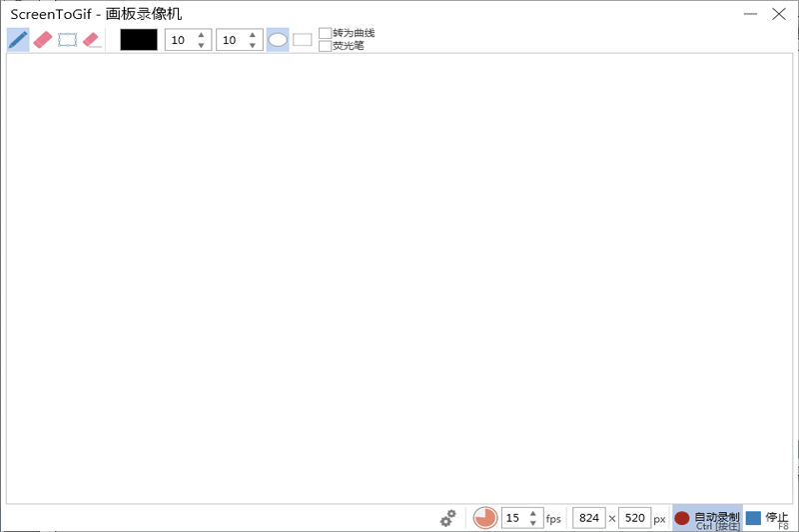The height and width of the screenshot is (532, 799).
Task: Open settings with the gears icon
Action: pyautogui.click(x=448, y=518)
